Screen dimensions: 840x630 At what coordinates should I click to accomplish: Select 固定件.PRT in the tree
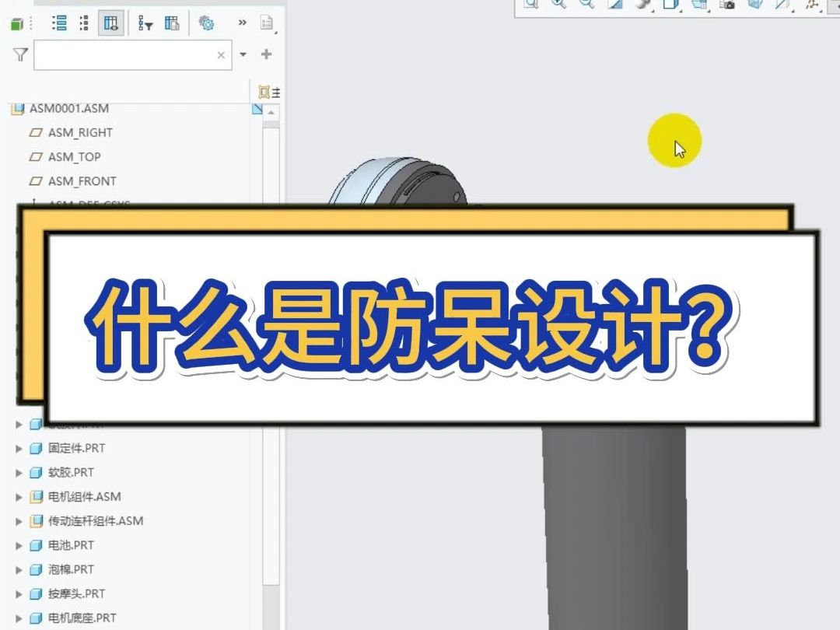[76, 449]
